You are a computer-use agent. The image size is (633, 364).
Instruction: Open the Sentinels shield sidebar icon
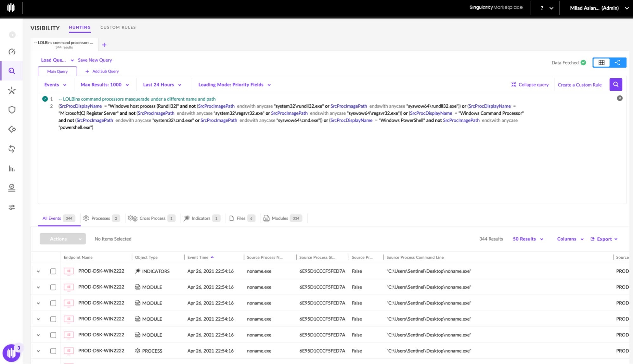point(12,110)
